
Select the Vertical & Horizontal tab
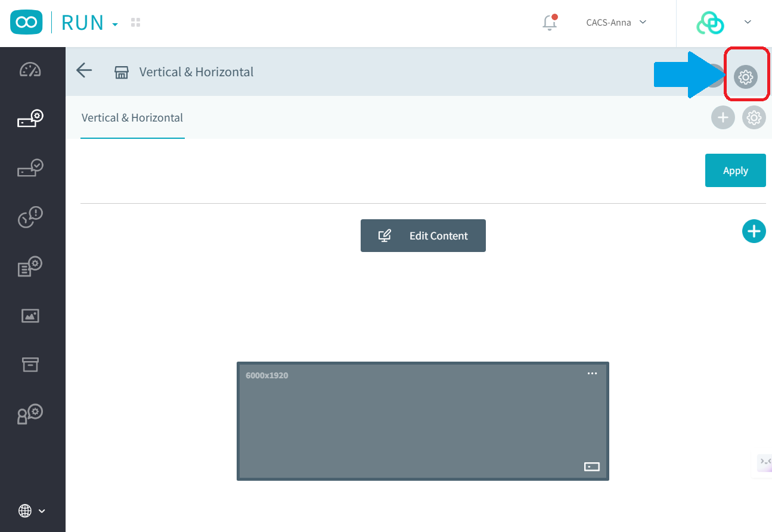[132, 118]
